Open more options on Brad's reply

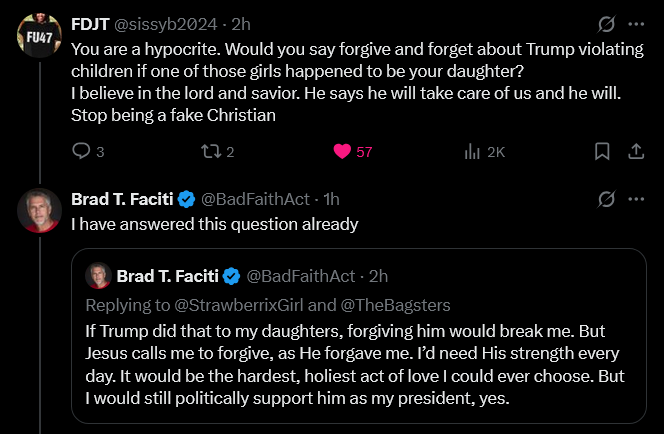point(635,199)
